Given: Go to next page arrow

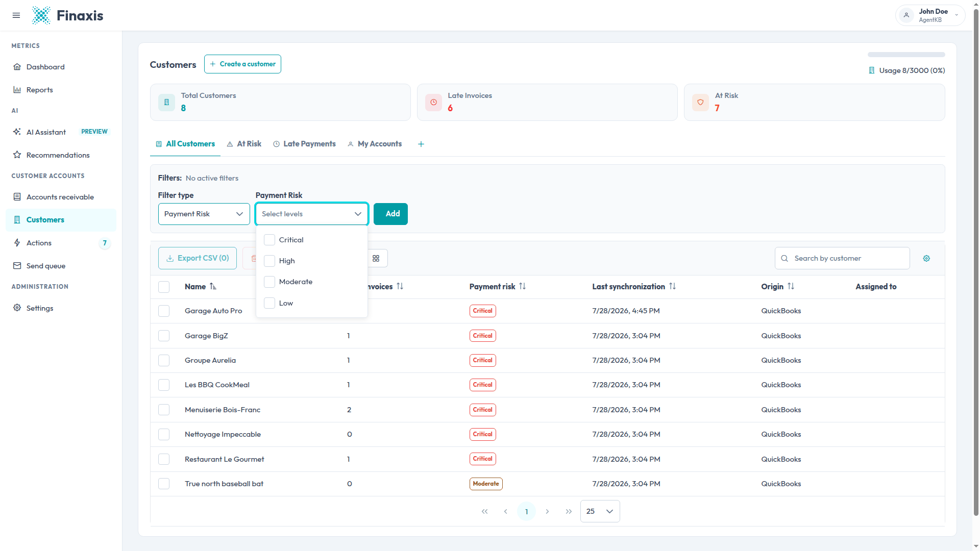Looking at the screenshot, I should tap(547, 511).
